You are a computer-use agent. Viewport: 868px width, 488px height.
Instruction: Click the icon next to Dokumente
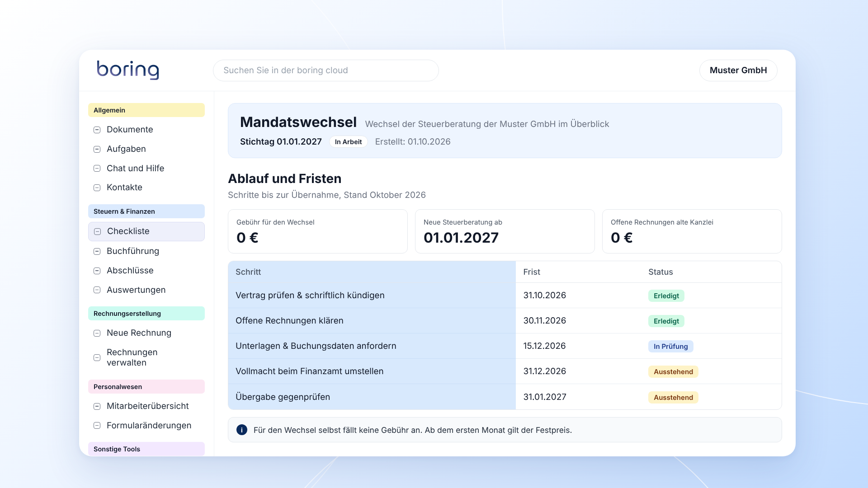(97, 130)
